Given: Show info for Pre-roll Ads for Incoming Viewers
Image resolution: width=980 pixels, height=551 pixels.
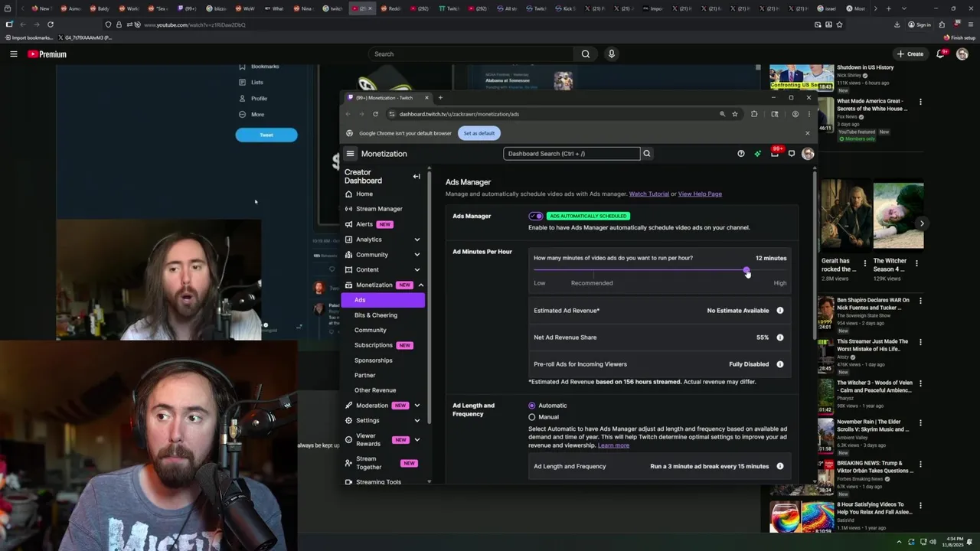Looking at the screenshot, I should tap(780, 364).
